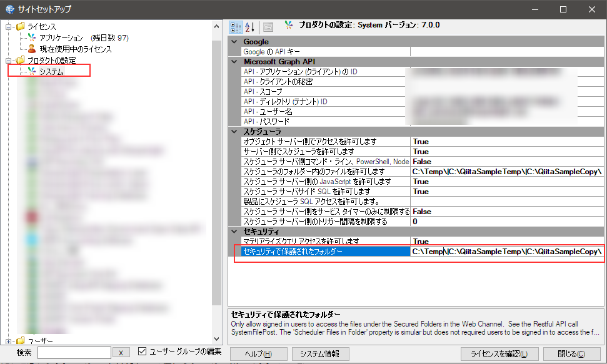Click the サイトセットアップ title bar app icon
607x364 pixels.
(x=10, y=9)
